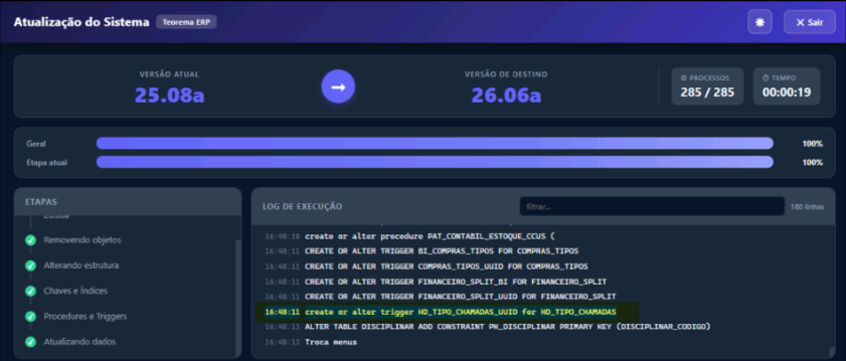The width and height of the screenshot is (846, 361).
Task: Click the target version 26.06a
Action: click(x=506, y=95)
